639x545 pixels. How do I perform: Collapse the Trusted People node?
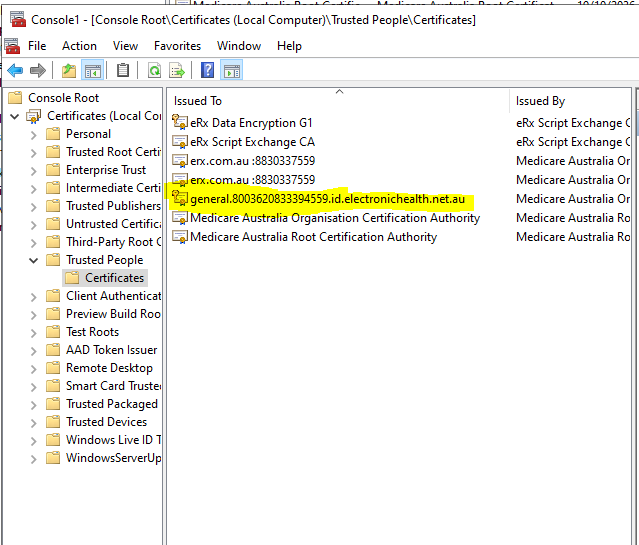click(x=34, y=260)
